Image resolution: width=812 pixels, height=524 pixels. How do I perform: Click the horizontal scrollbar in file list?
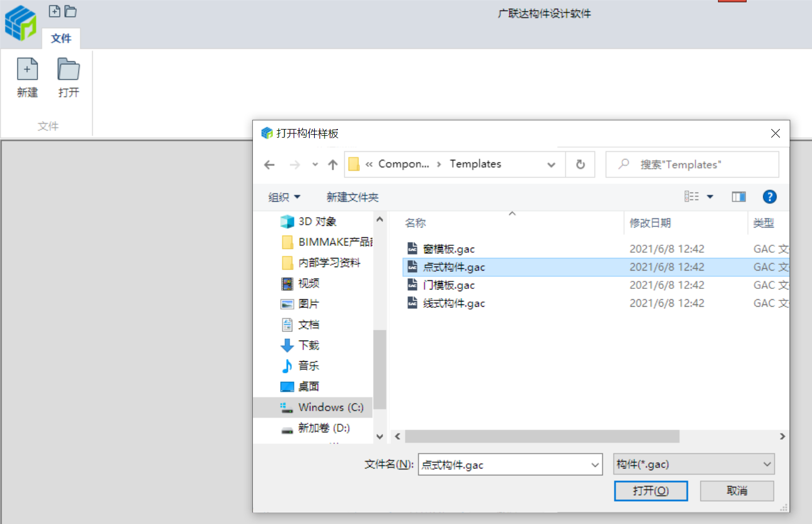pos(542,436)
